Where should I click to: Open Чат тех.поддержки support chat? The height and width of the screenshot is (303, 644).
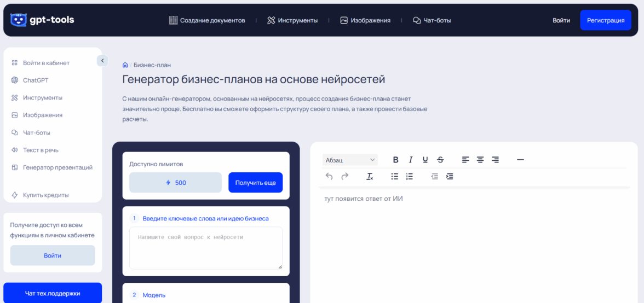tap(53, 293)
